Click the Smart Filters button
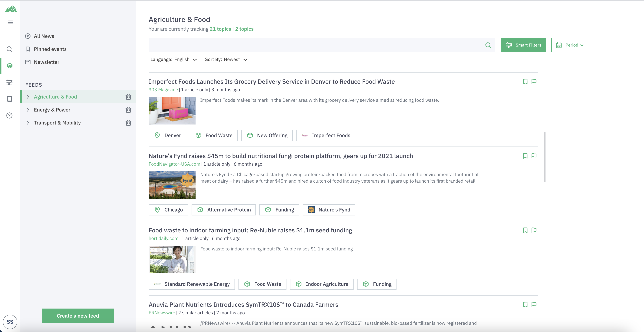Viewport: 644px width, 332px height. pos(523,45)
